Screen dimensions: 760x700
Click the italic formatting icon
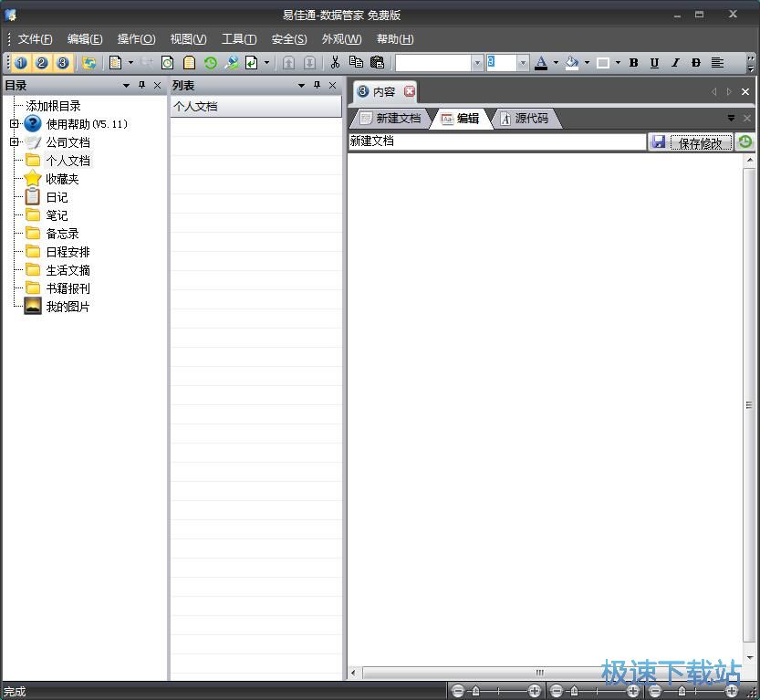pos(675,63)
